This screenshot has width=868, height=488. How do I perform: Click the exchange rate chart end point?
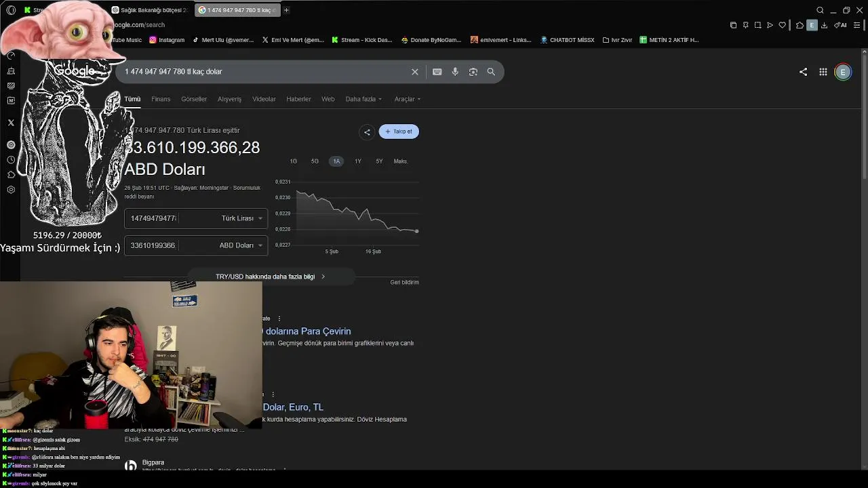(416, 231)
